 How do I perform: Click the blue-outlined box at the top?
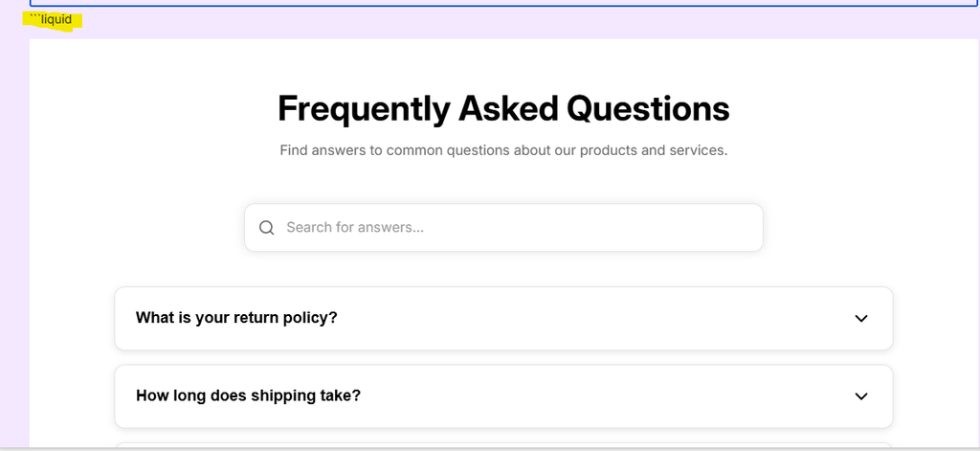tap(503, 4)
